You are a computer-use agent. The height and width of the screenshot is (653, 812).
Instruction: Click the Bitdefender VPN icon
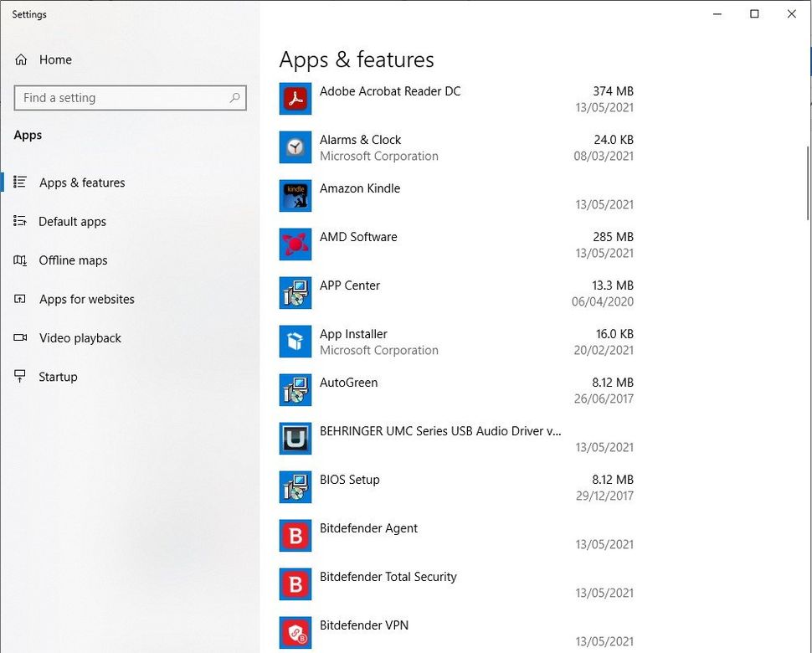tap(295, 632)
